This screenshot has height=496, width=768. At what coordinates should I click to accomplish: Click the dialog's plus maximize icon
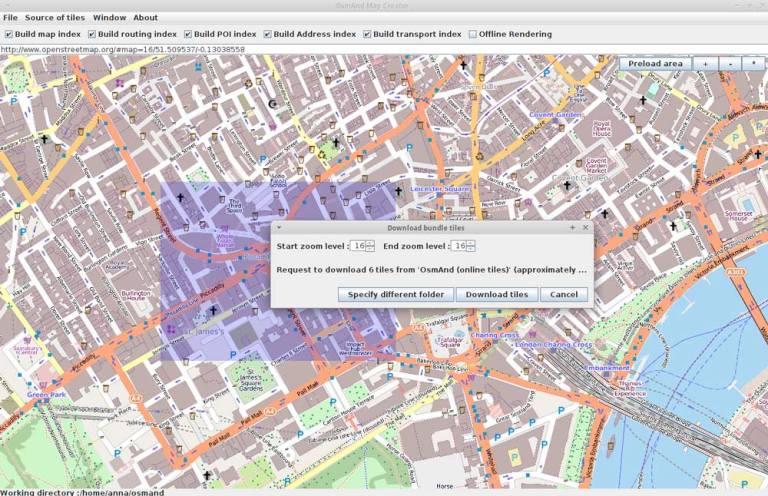(x=572, y=228)
